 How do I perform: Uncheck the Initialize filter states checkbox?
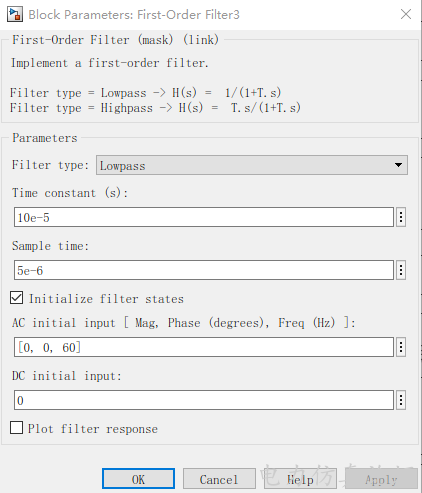[17, 298]
